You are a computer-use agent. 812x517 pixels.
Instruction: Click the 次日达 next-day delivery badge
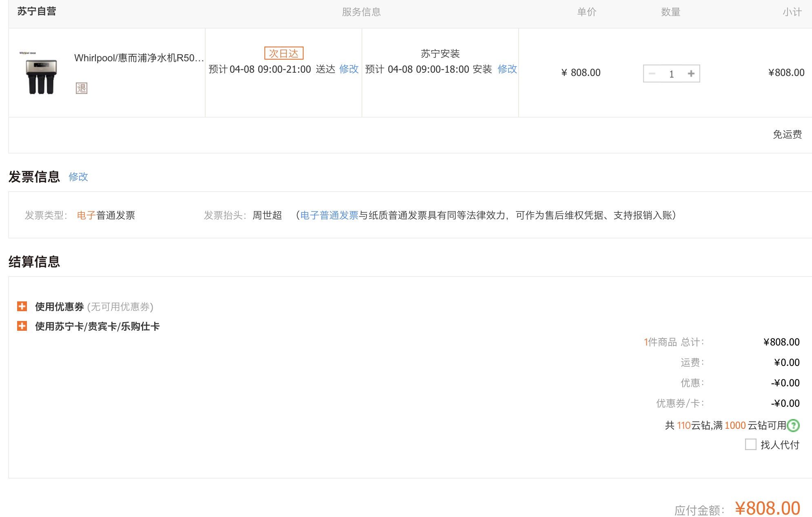(x=284, y=53)
